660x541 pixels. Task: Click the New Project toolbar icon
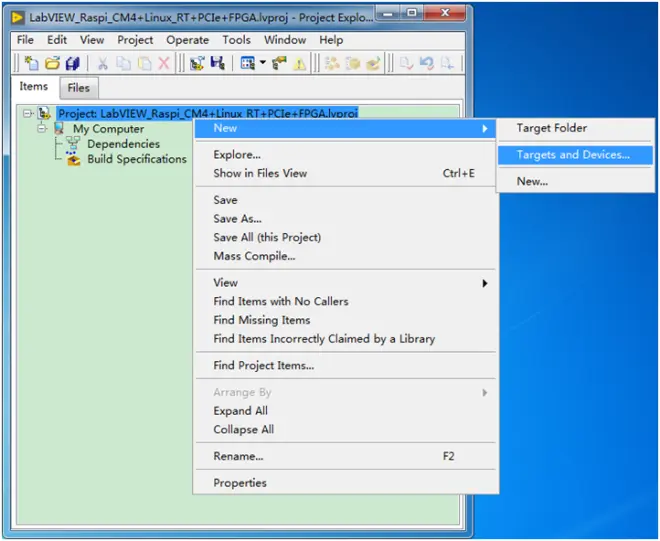(32, 63)
